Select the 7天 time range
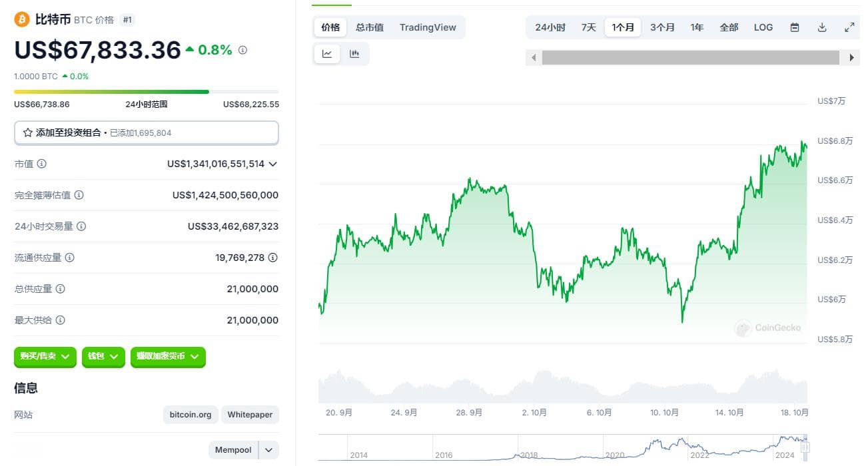Screen dimensions: 868x466 pyautogui.click(x=589, y=27)
